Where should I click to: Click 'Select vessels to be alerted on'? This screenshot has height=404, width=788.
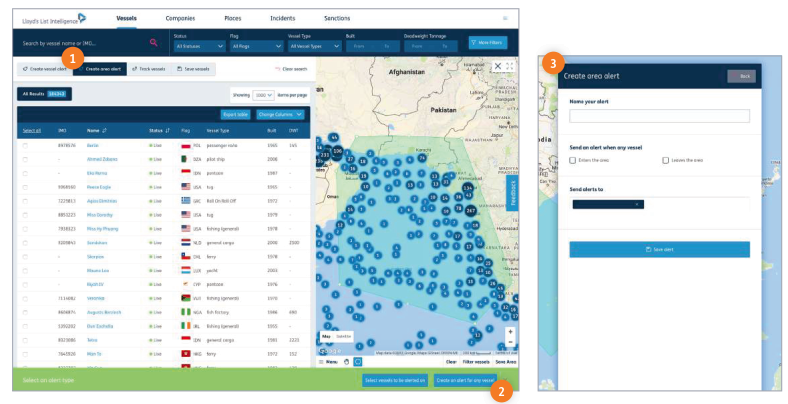tap(395, 380)
